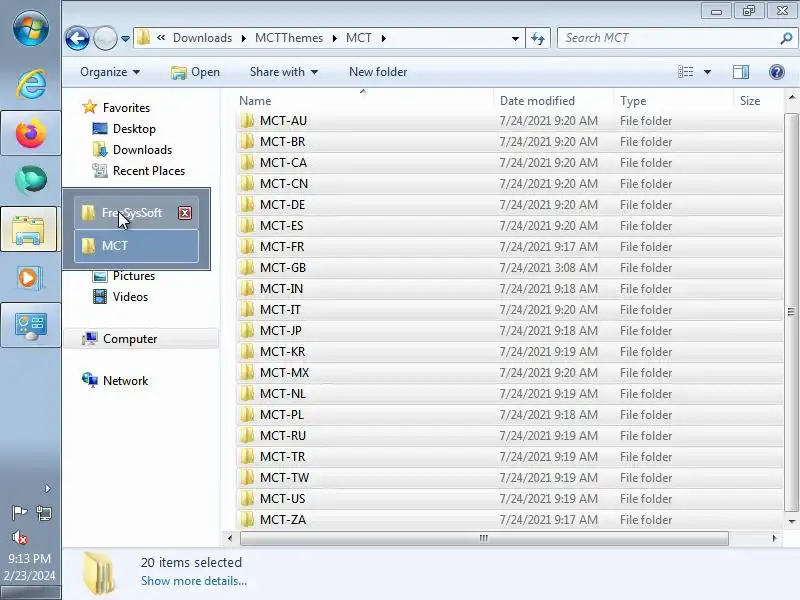Click the horizontal scrollbar thumb
The image size is (800, 600).
(x=484, y=538)
